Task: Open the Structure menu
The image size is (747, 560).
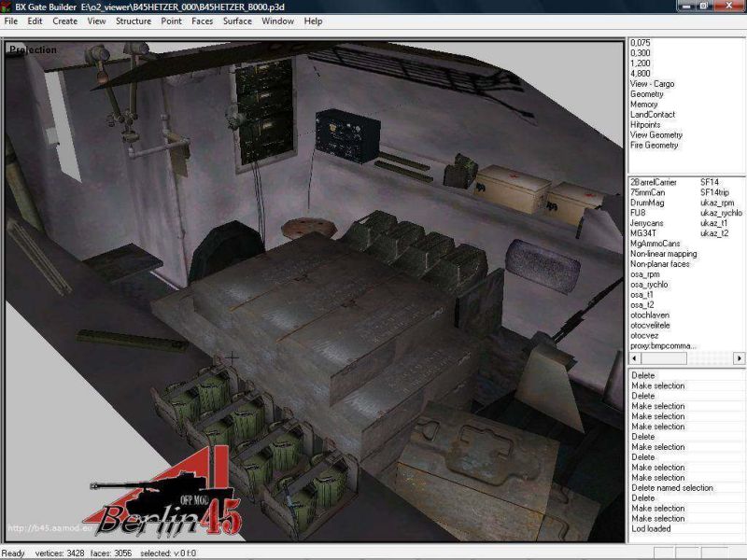Action: [134, 21]
